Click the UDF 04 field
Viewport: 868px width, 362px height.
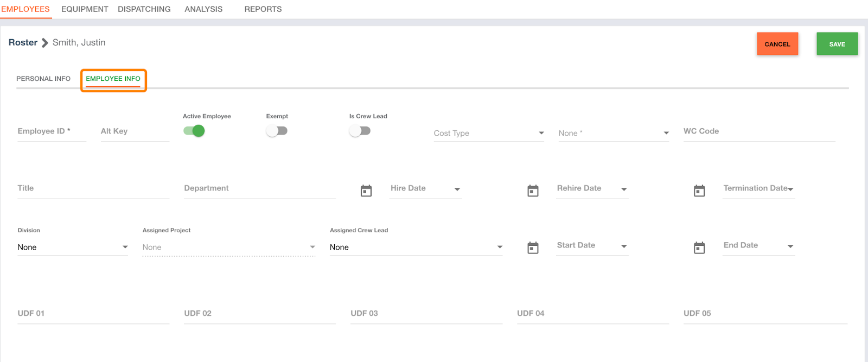[593, 314]
